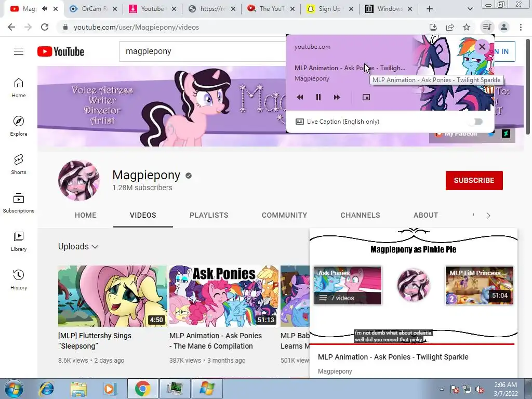This screenshot has width=532, height=399.
Task: Switch to OrCam browser tab
Action: 92,9
